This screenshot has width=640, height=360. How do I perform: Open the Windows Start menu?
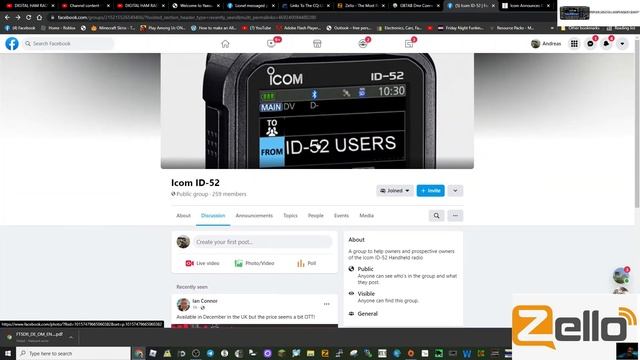click(x=7, y=353)
